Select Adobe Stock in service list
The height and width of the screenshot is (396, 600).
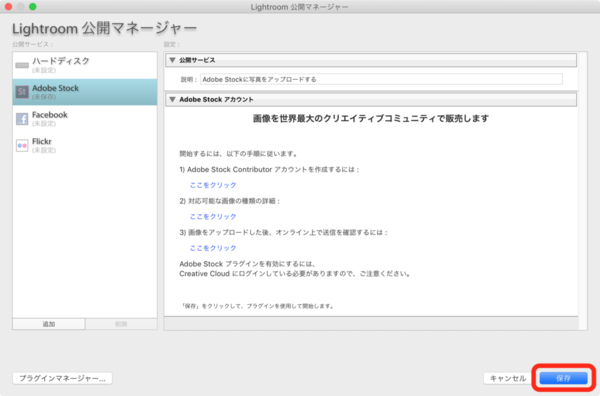pyautogui.click(x=85, y=92)
